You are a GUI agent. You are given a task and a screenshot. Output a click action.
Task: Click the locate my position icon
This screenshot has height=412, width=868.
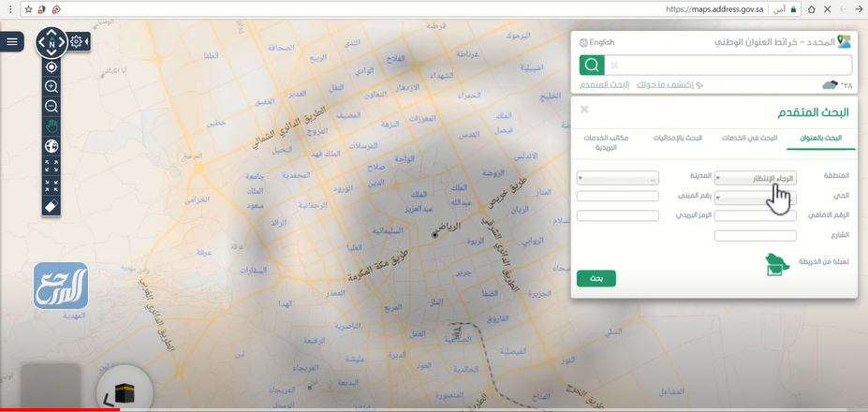coord(51,66)
